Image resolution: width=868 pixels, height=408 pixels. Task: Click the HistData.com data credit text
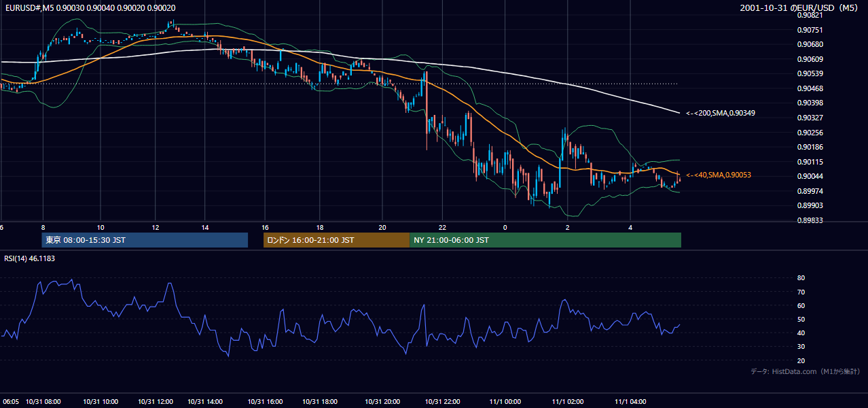806,371
